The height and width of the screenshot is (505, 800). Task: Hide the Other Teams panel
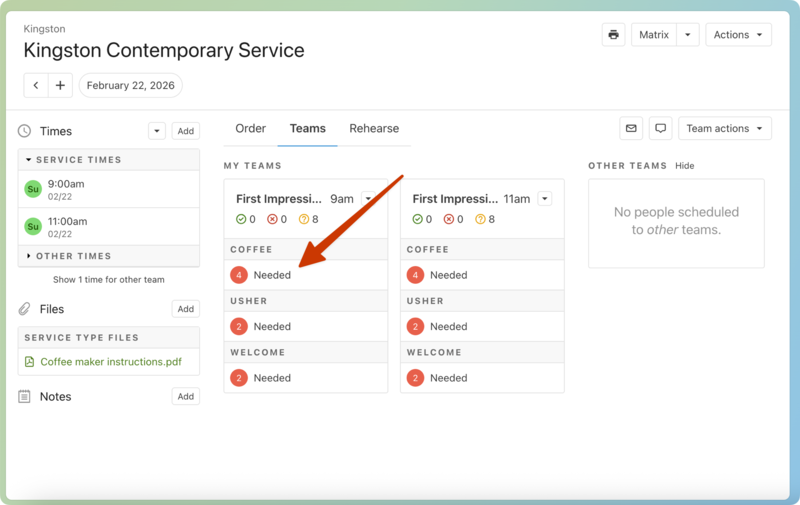coord(684,166)
